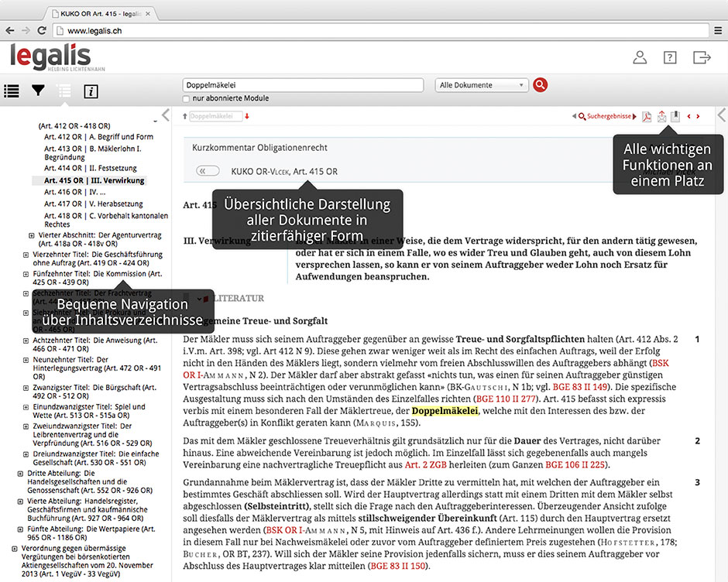The image size is (728, 582).
Task: Click the logout icon in header
Action: point(701,57)
